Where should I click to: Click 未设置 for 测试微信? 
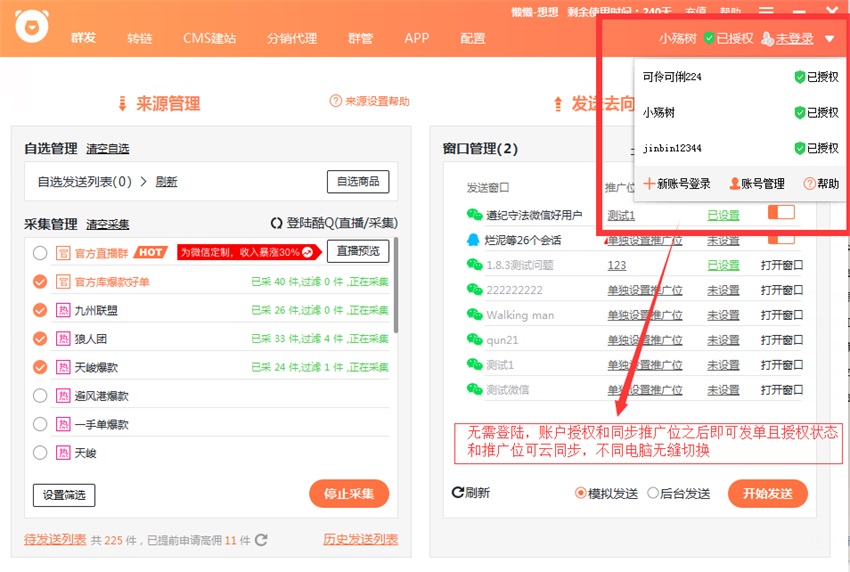(x=723, y=390)
